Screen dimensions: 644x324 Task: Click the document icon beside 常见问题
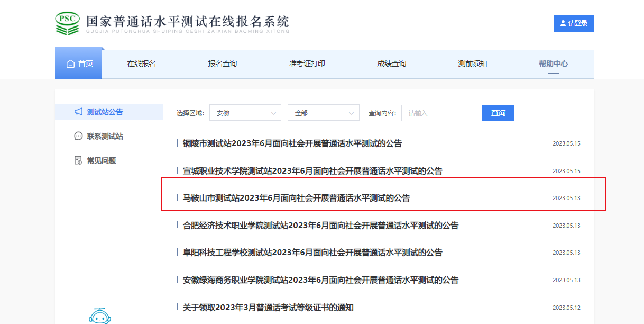pos(78,160)
